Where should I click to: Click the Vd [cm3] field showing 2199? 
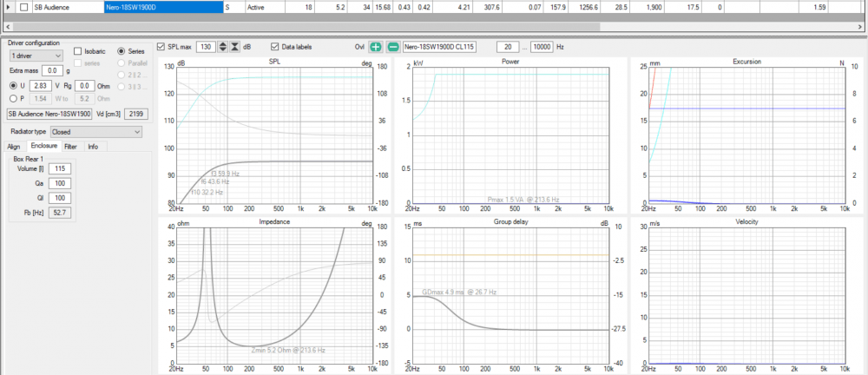click(135, 114)
